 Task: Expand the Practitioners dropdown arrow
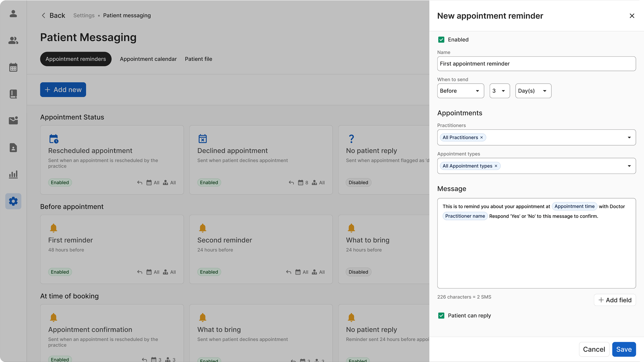pos(629,137)
